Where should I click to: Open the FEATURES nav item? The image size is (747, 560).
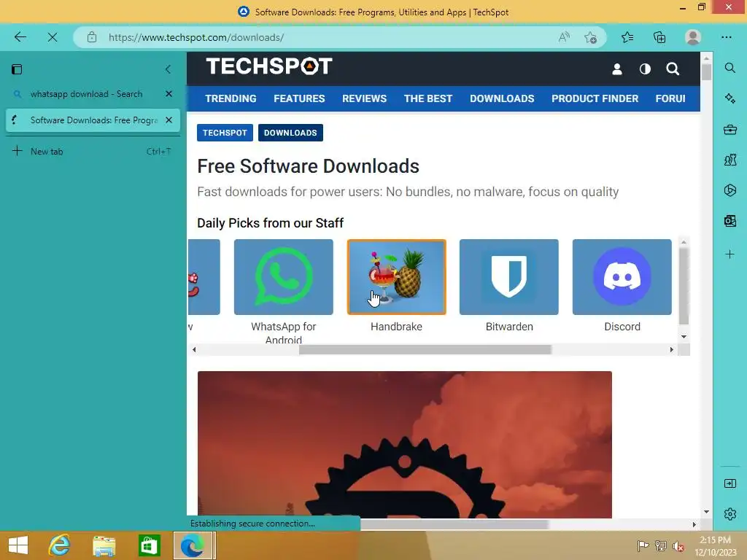[299, 98]
